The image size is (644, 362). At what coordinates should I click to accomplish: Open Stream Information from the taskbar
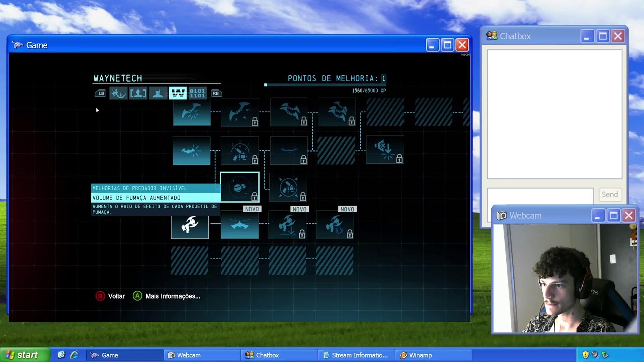356,355
